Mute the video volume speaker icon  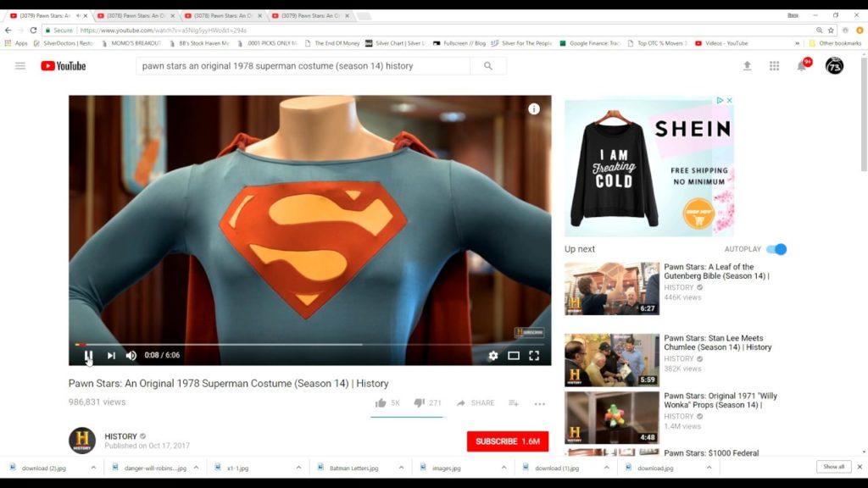point(131,355)
